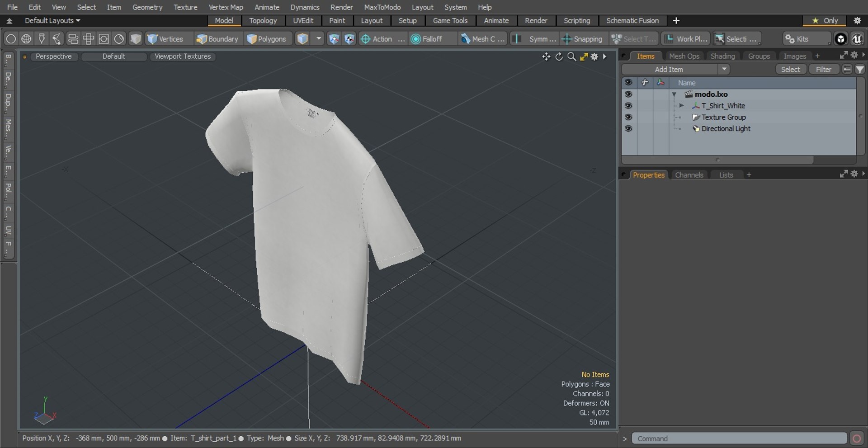Open the Vertex Map menu
The height and width of the screenshot is (448, 868).
pos(226,7)
